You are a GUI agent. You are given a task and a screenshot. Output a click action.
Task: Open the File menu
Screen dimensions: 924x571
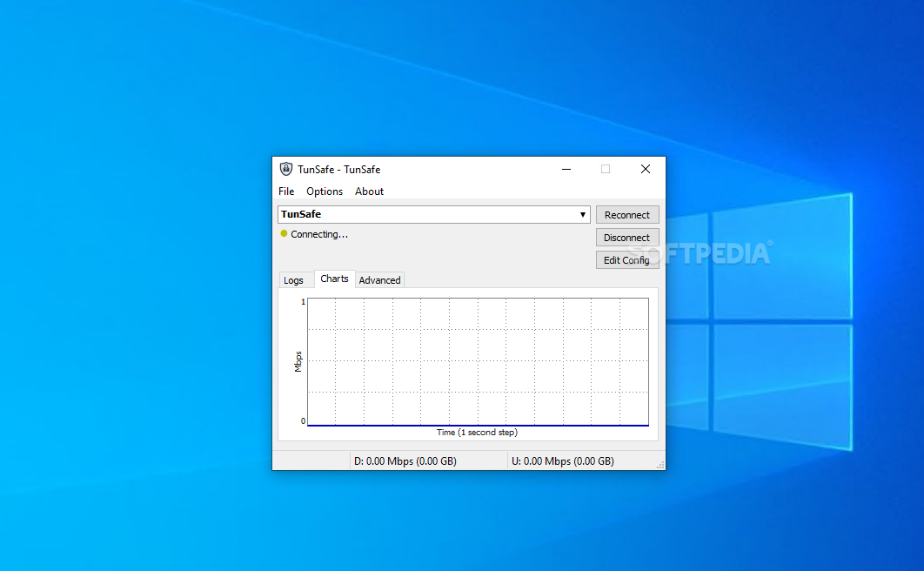tap(286, 191)
